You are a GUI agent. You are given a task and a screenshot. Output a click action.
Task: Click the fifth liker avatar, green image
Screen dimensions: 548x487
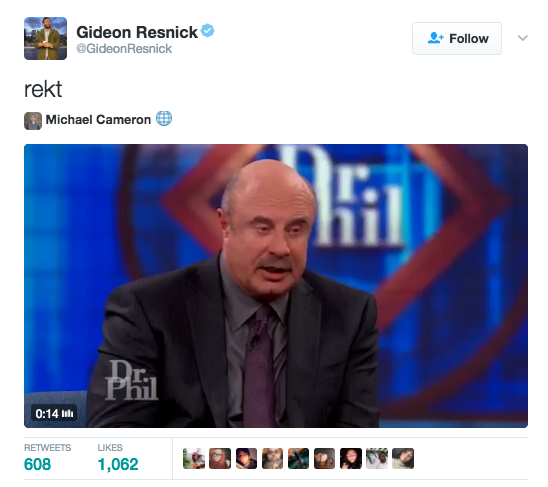click(298, 458)
